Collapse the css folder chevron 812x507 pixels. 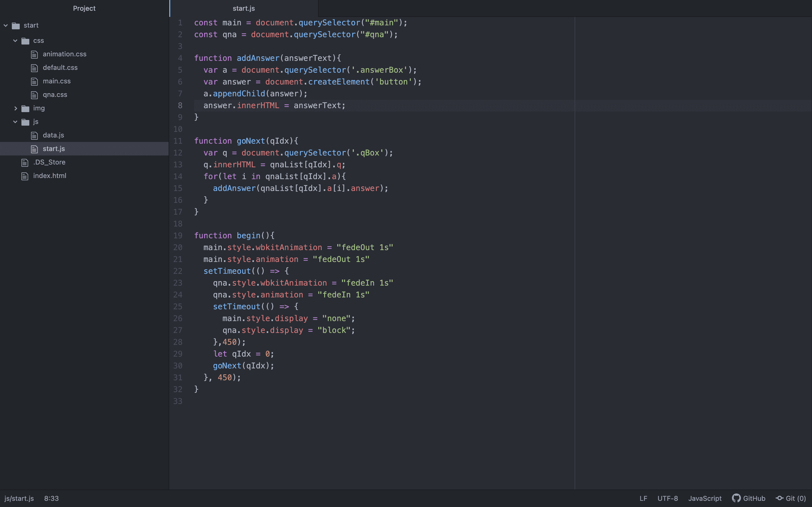(15, 41)
